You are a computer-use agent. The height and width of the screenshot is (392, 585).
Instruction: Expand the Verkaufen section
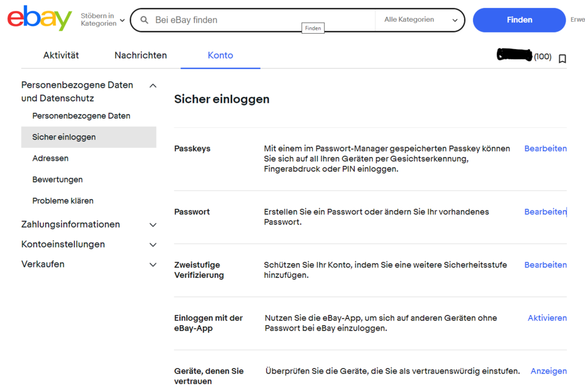(x=153, y=265)
